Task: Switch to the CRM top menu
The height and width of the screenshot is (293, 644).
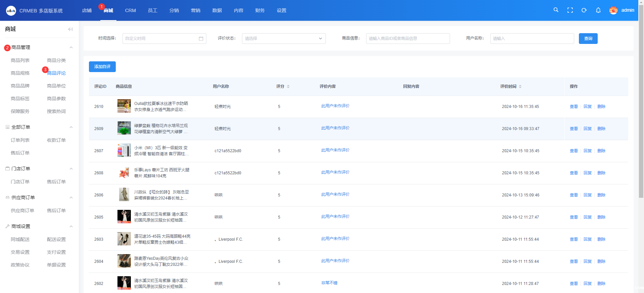Action: point(130,10)
